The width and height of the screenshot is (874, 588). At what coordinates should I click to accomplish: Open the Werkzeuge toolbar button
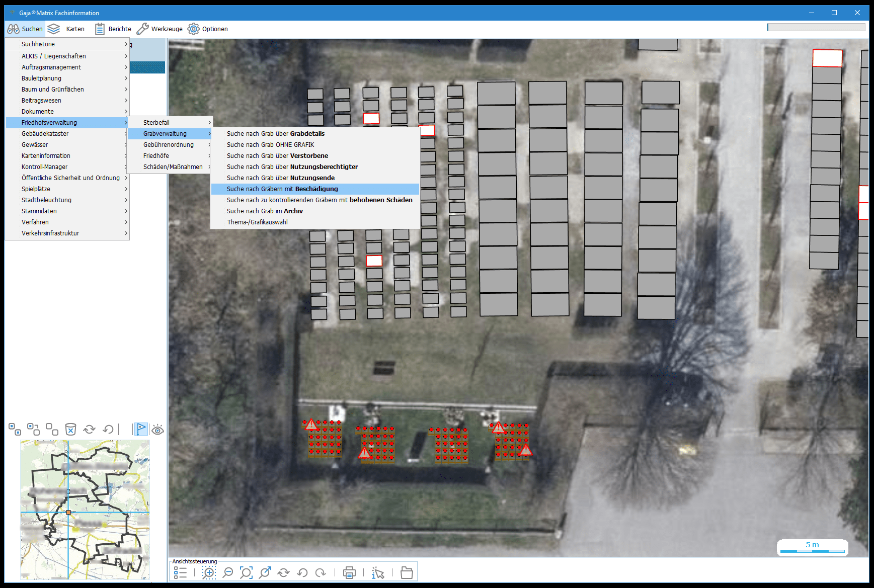click(x=160, y=29)
